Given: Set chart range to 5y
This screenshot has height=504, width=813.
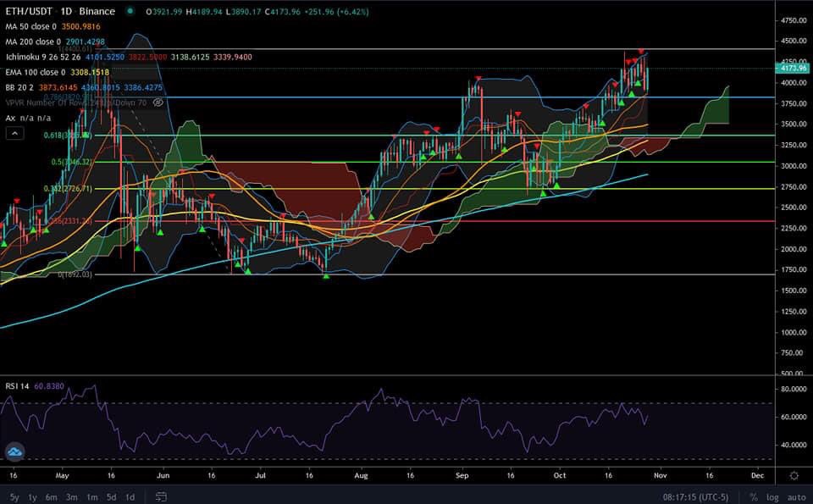Looking at the screenshot, I should tap(14, 496).
